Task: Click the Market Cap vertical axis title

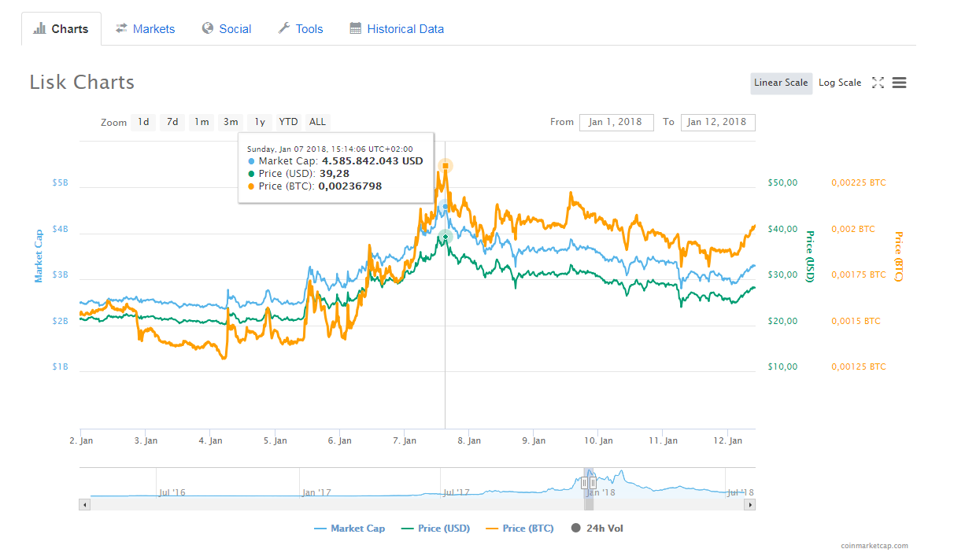Action: (37, 256)
